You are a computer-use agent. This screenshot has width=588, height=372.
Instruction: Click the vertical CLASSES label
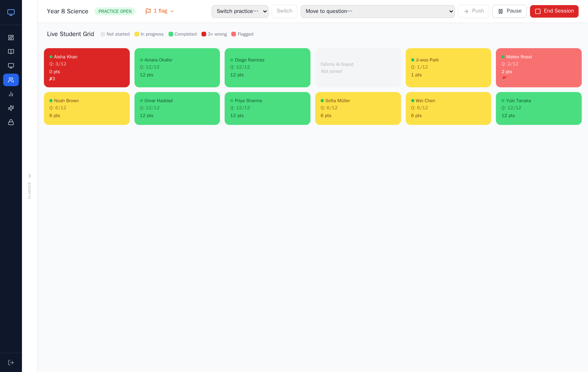30,191
